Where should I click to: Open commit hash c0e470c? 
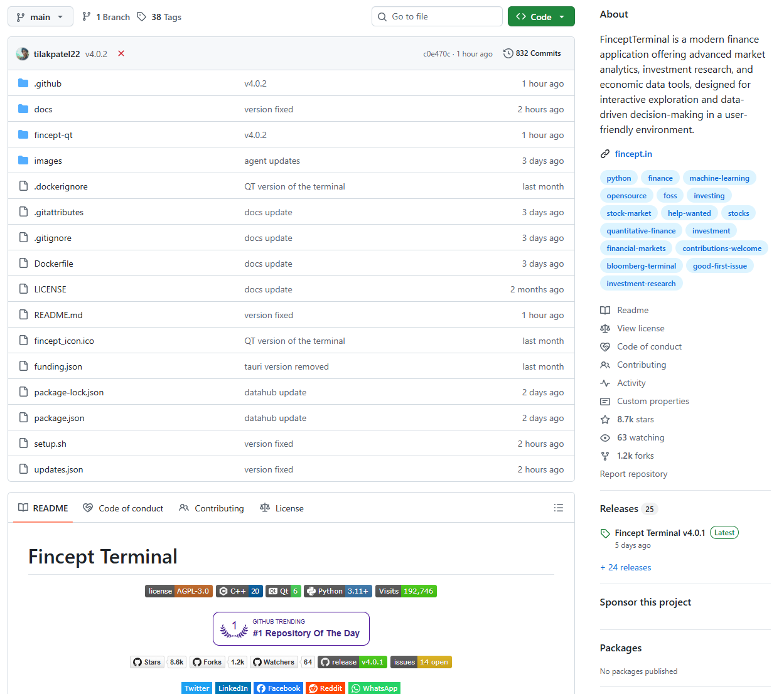coord(437,54)
